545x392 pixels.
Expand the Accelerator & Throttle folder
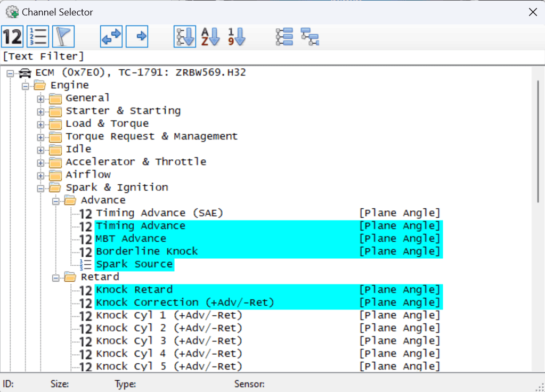[40, 162]
